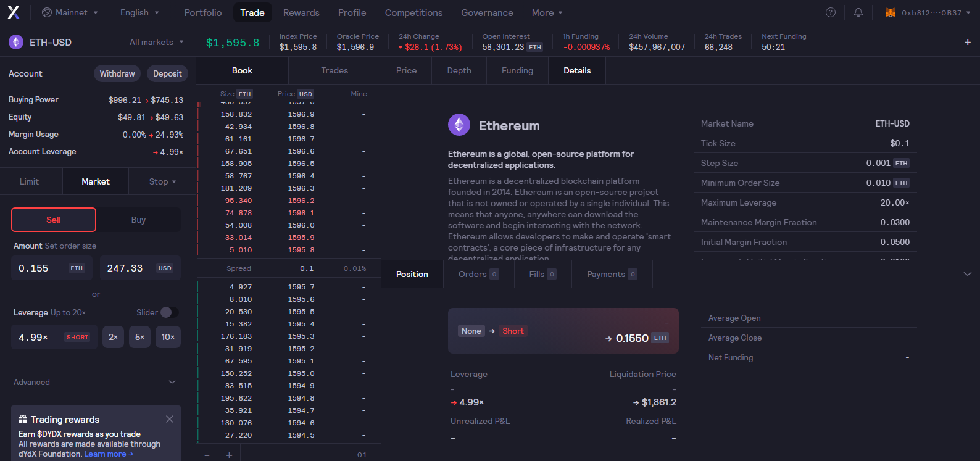Image resolution: width=980 pixels, height=461 pixels.
Task: Show the Depth chart tab
Action: coord(459,70)
